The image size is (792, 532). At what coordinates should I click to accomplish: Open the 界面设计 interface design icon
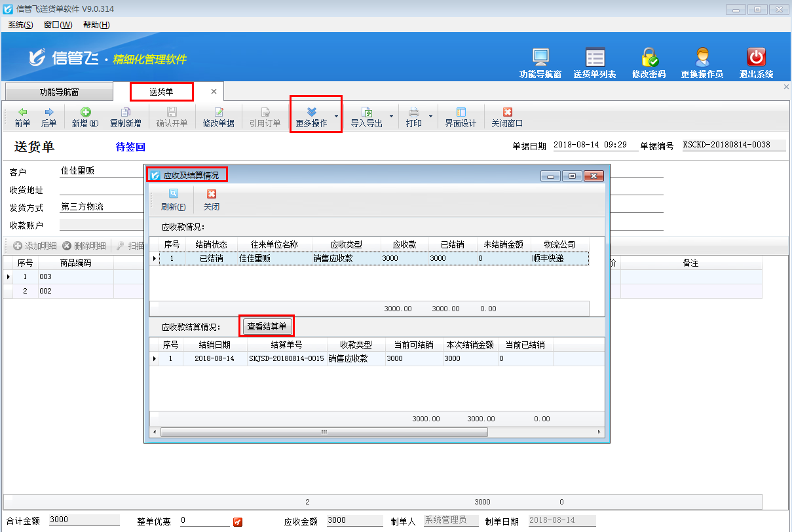coord(460,115)
